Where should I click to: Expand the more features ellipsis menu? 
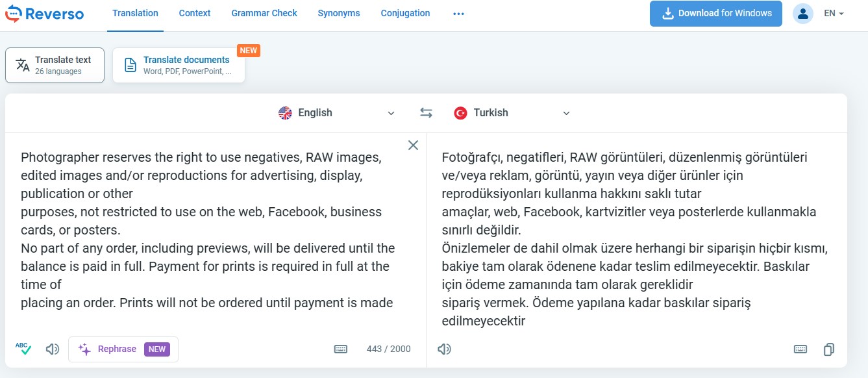tap(458, 13)
